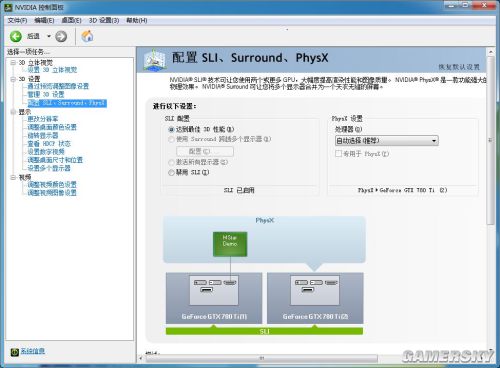Click the green SLI bridge bar
This screenshot has width=500, height=368.
coord(264,331)
